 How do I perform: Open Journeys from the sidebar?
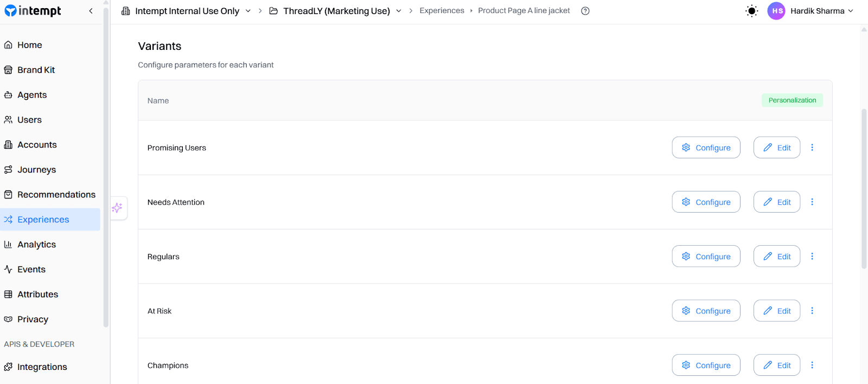[x=50, y=170]
